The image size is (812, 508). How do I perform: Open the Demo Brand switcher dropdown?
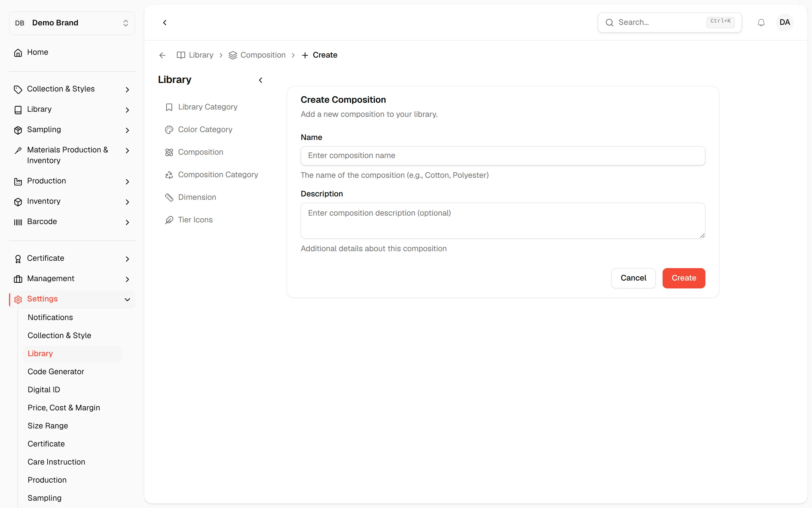[72, 23]
